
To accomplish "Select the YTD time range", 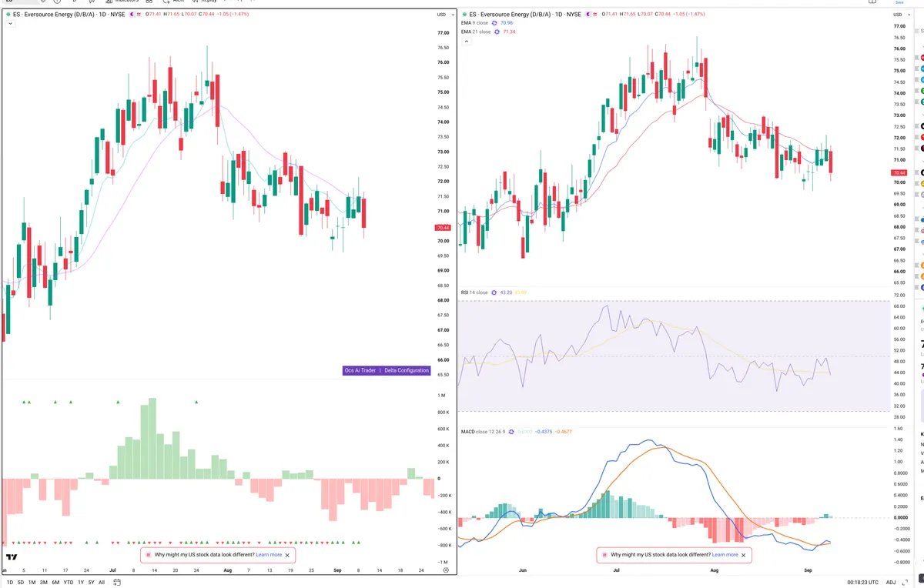I will (x=69, y=583).
